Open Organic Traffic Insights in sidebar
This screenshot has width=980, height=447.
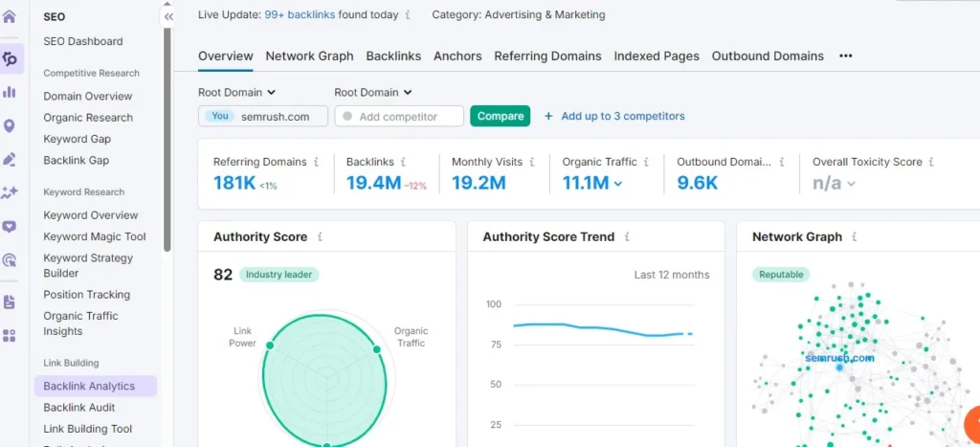point(80,324)
